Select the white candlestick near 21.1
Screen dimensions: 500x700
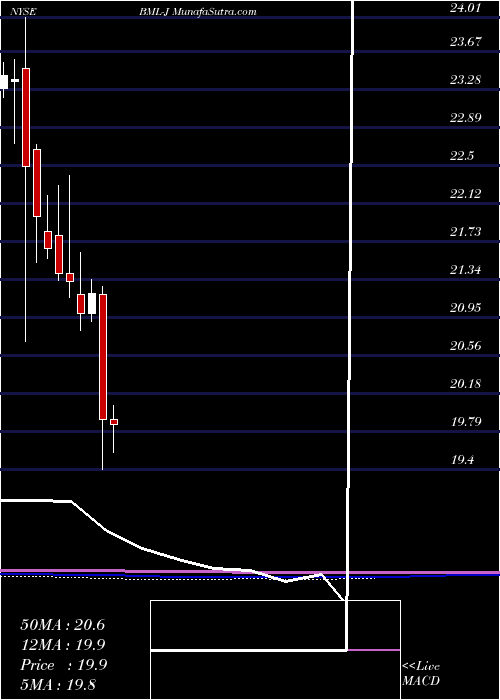(x=92, y=304)
